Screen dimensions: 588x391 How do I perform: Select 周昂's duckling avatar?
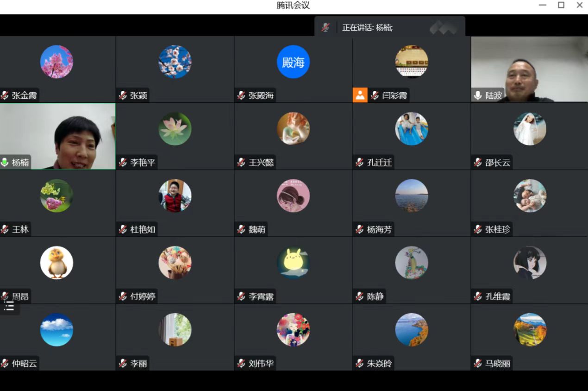click(56, 263)
